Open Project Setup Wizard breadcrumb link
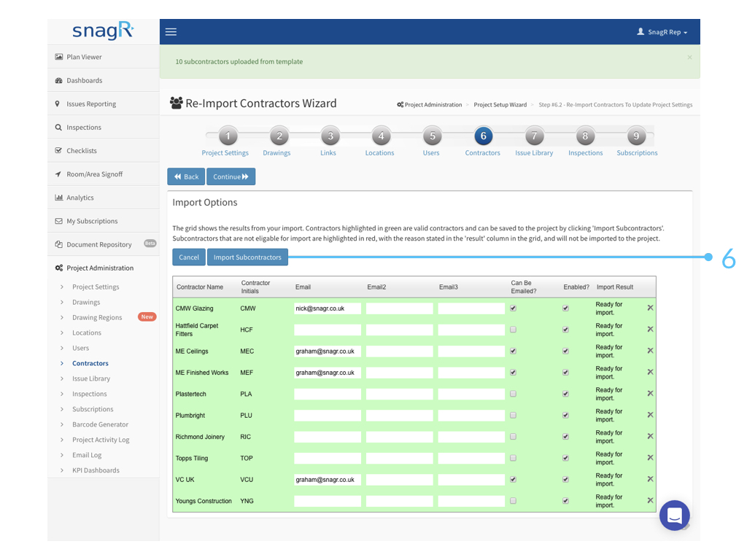The width and height of the screenshot is (747, 560). pyautogui.click(x=500, y=105)
